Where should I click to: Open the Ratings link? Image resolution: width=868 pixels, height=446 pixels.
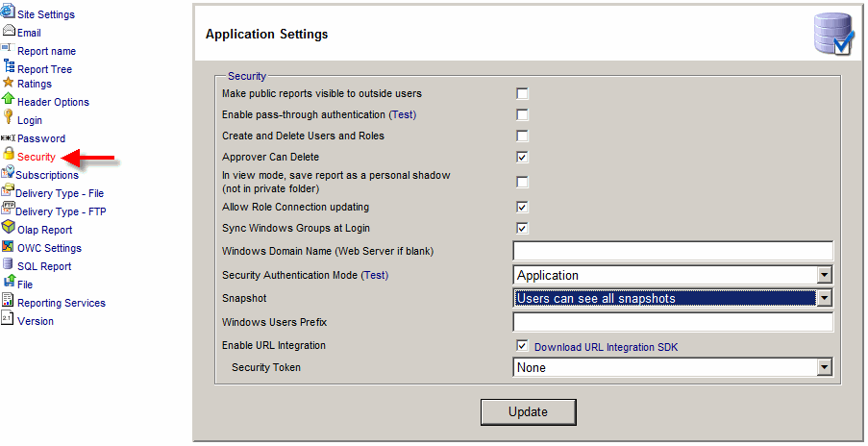point(35,84)
